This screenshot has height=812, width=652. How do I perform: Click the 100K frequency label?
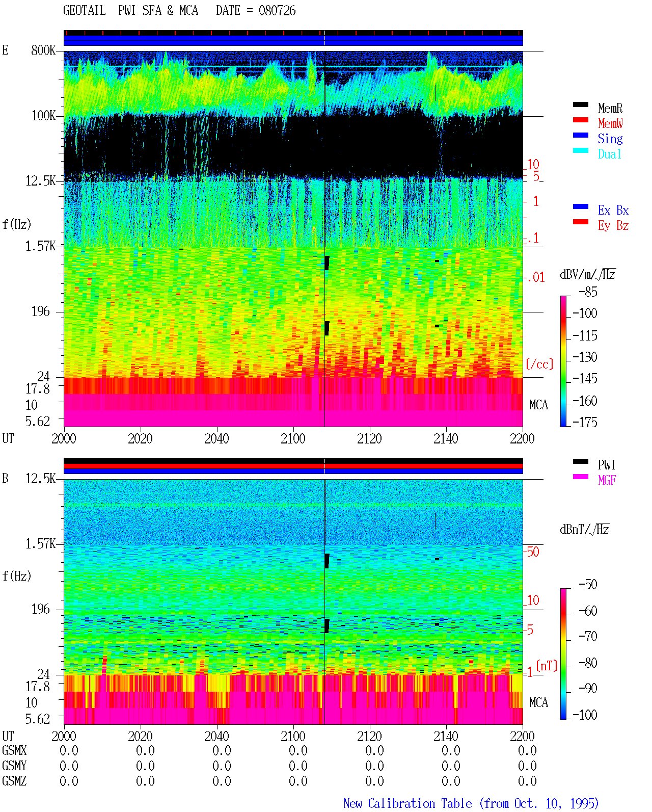pos(43,115)
